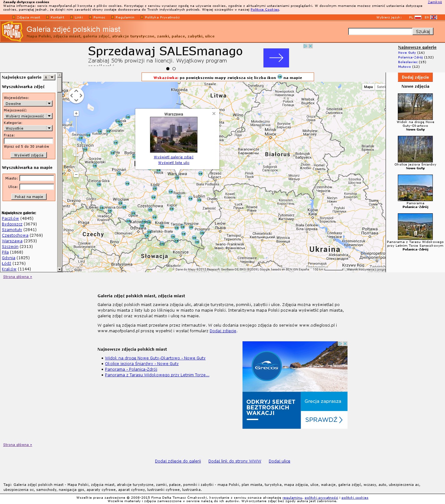Viewport: 445px width, 504px height.
Task: Open the Wyświetl galerię zdjęć link
Action: click(173, 157)
